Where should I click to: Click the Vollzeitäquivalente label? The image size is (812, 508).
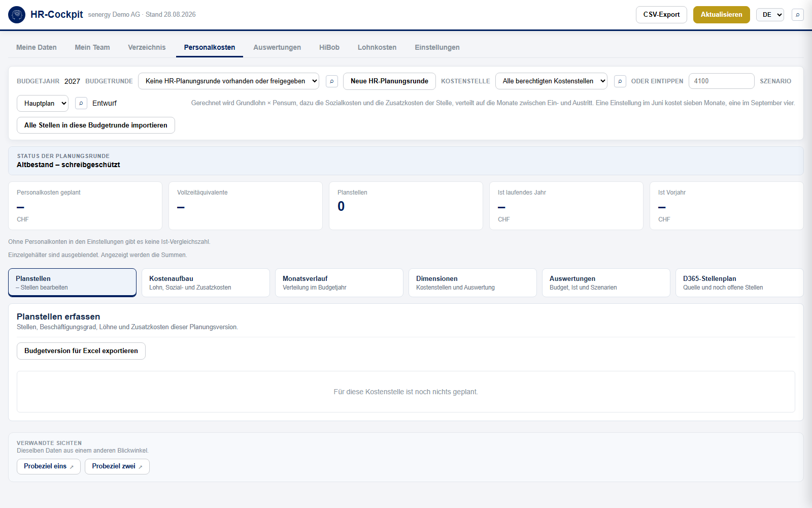pyautogui.click(x=202, y=193)
